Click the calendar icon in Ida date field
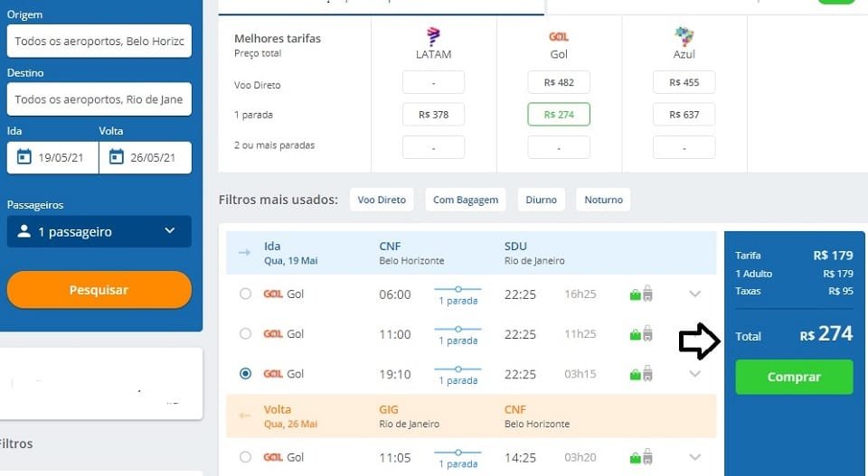 point(24,157)
